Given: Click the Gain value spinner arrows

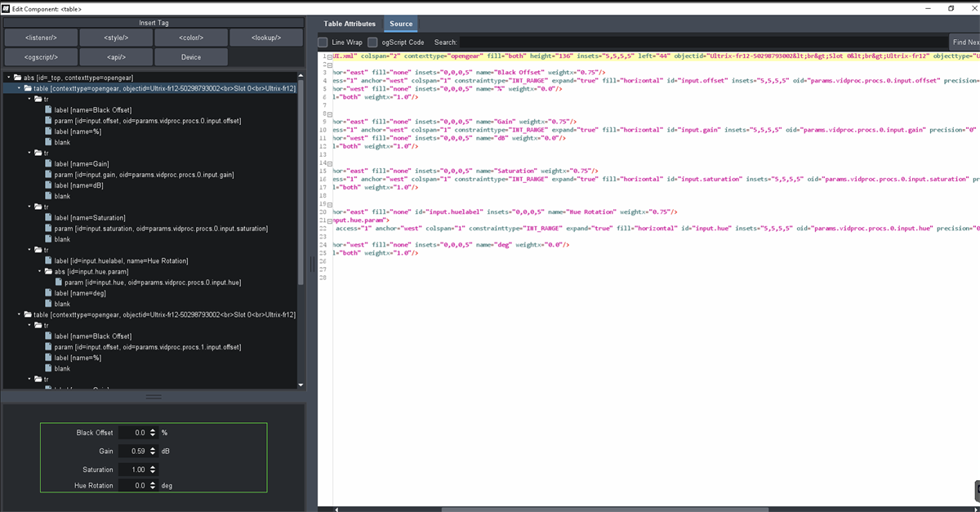Looking at the screenshot, I should click(152, 451).
